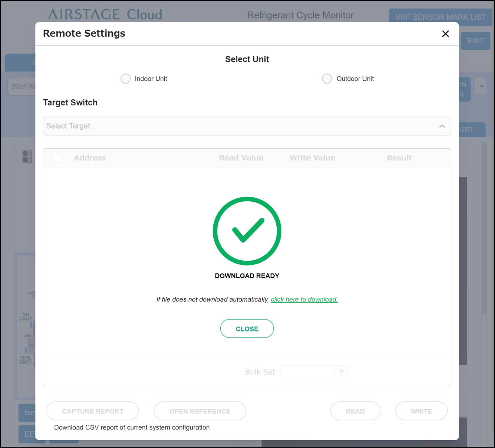Click the green checkmark success icon
Image resolution: width=495 pixels, height=448 pixels.
pyautogui.click(x=247, y=231)
